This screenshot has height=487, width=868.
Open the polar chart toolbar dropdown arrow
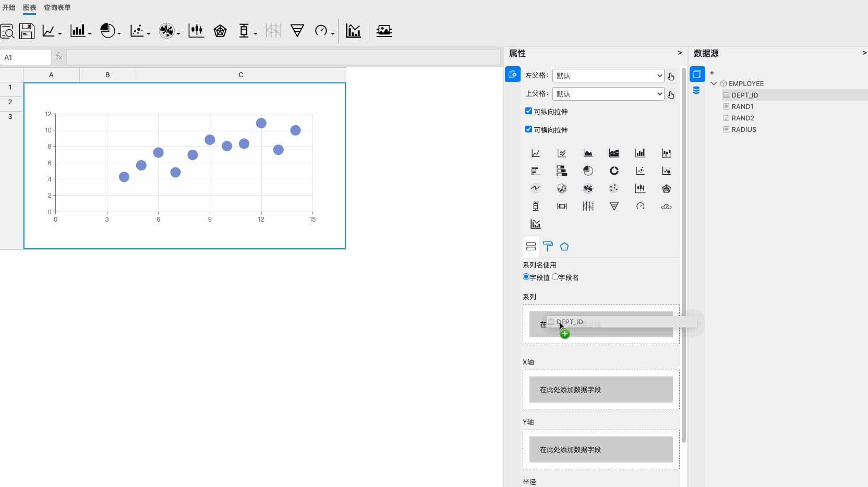178,33
